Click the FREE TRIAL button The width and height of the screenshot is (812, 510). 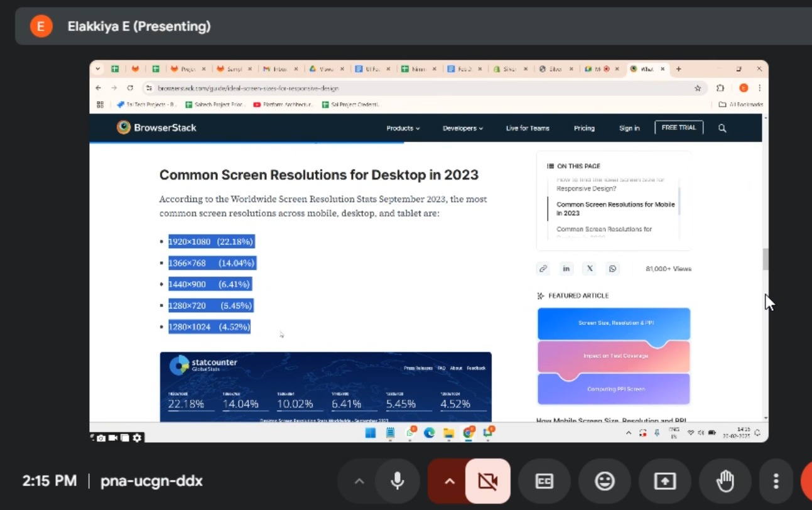(679, 127)
